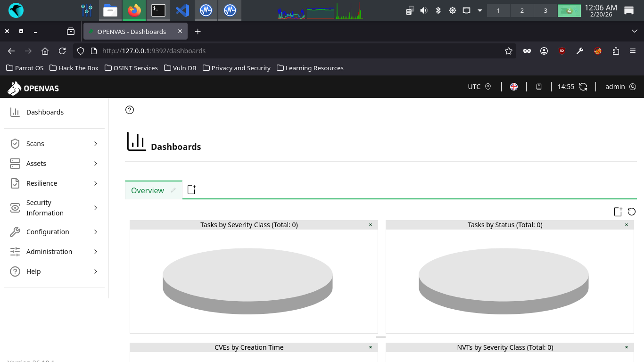Open the language flag icon
This screenshot has height=362, width=644.
(x=514, y=87)
